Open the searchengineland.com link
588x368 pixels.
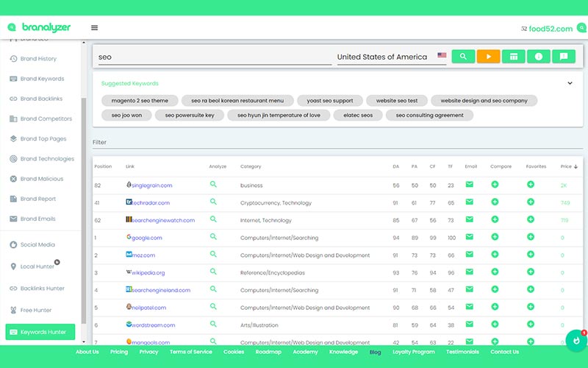161,290
